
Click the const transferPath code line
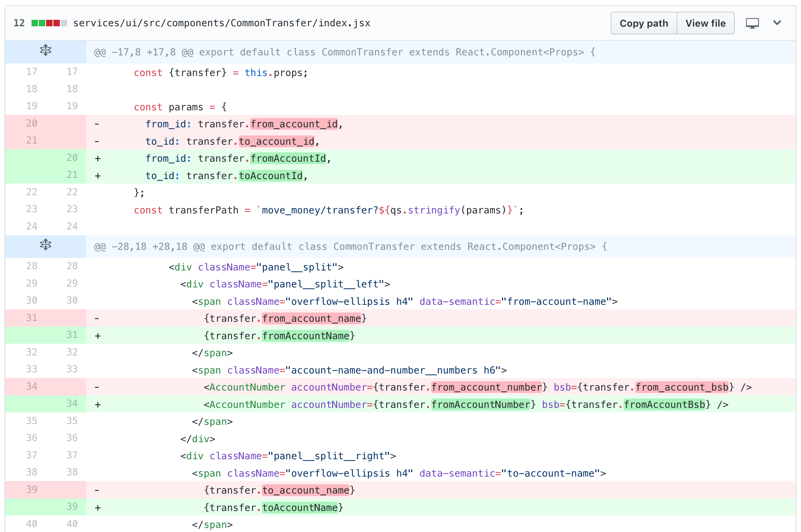329,210
